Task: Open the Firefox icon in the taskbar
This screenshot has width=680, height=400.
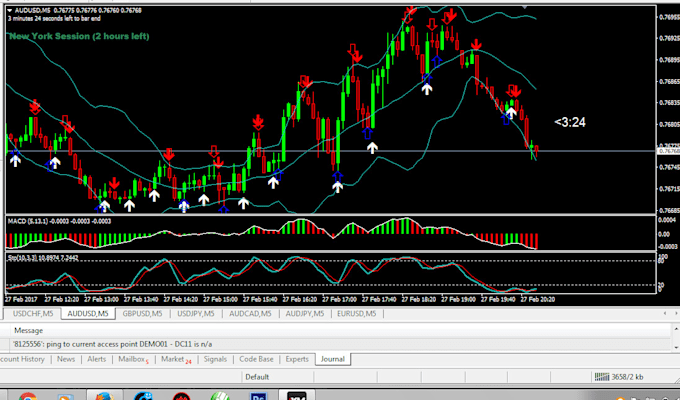Action: [105, 396]
